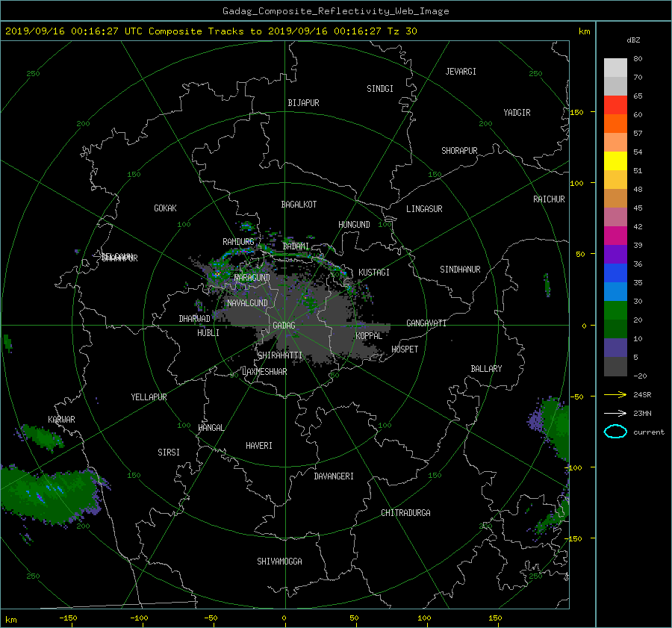Click the orange 60 dBZ color swatch

(615, 123)
